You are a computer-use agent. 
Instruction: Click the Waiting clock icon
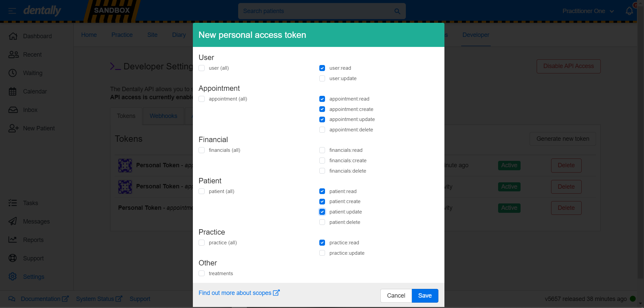click(x=13, y=73)
